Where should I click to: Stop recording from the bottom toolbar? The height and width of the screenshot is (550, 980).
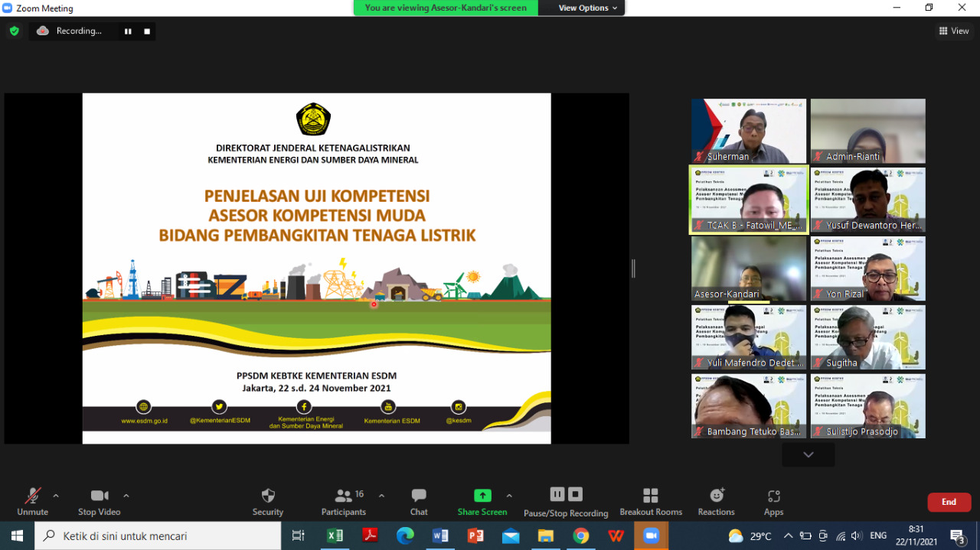(576, 494)
